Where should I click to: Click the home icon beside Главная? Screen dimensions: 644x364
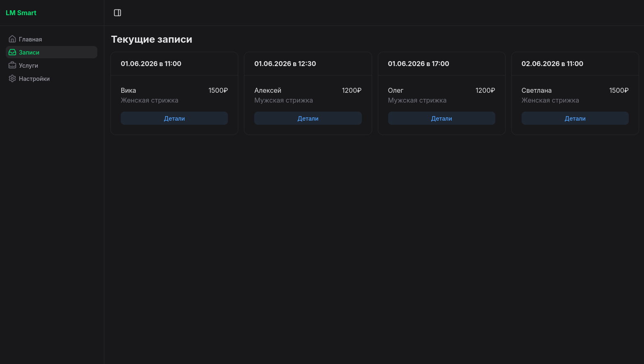coord(12,39)
